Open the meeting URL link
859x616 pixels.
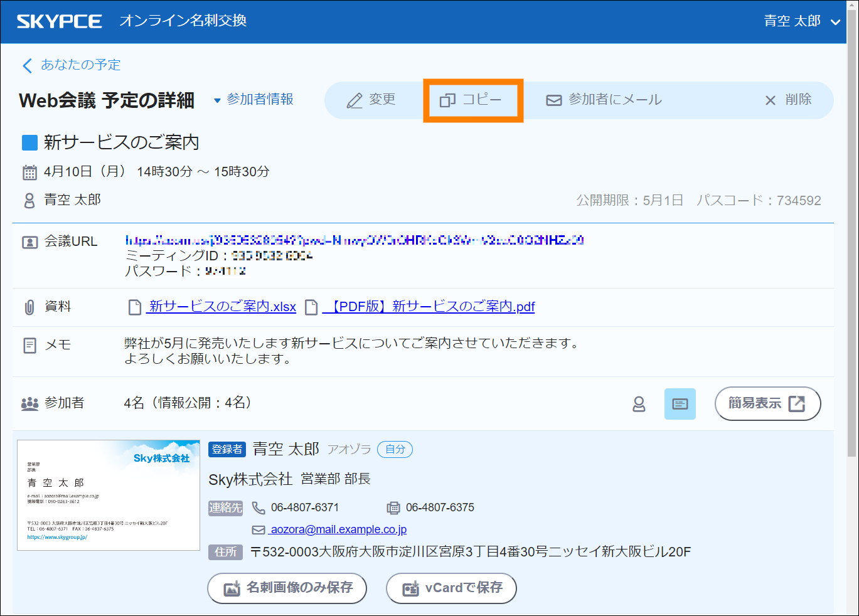click(x=355, y=240)
